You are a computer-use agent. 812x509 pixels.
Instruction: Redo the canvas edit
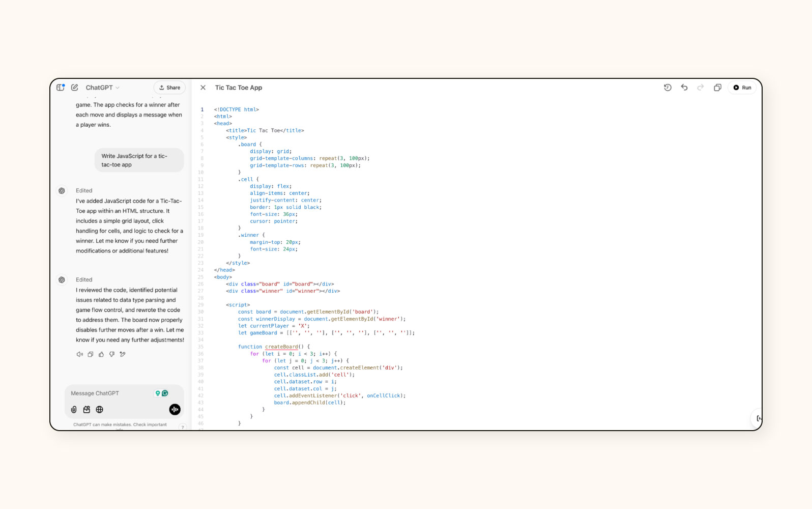pos(701,88)
